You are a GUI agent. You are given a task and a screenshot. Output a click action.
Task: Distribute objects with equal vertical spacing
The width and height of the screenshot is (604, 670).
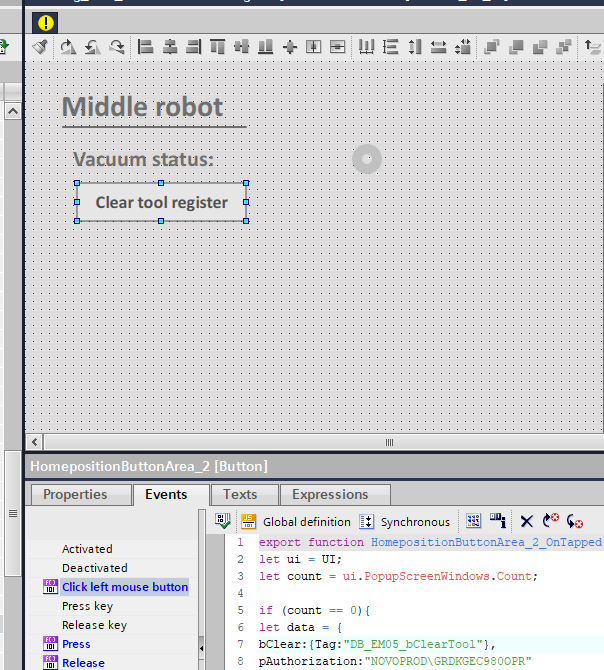point(390,47)
